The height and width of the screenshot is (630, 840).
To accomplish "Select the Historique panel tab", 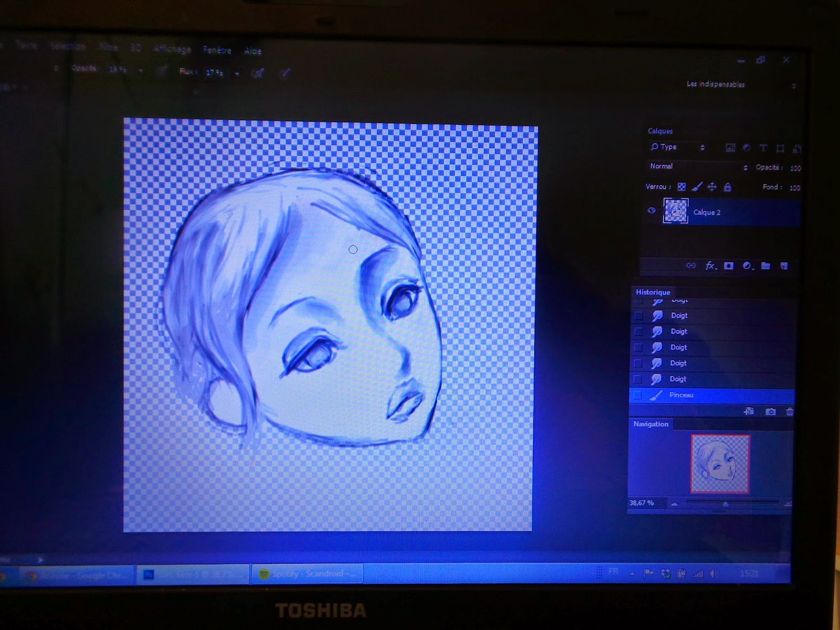I will coord(653,292).
